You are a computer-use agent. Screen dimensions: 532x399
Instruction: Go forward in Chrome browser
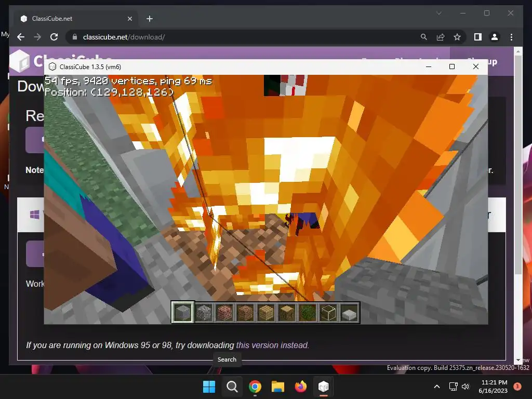pyautogui.click(x=37, y=37)
